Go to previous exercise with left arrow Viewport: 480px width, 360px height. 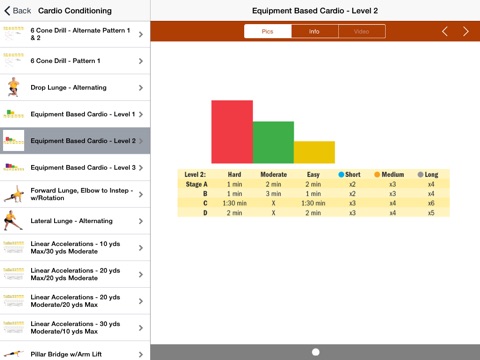click(x=445, y=31)
